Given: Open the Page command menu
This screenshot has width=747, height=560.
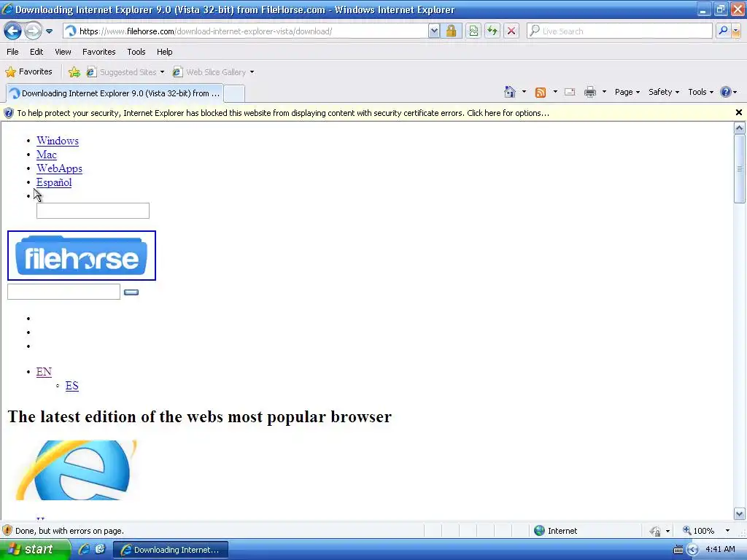Looking at the screenshot, I should (x=627, y=92).
